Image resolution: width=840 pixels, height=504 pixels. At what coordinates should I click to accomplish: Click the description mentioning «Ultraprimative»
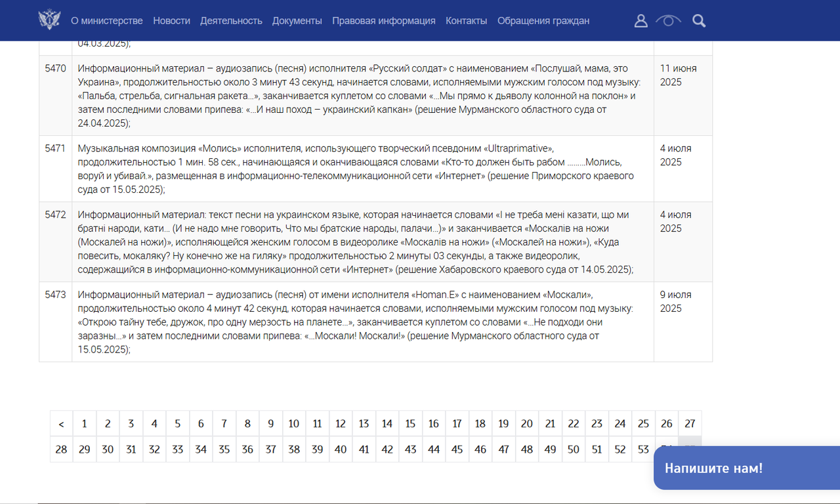[x=363, y=169]
